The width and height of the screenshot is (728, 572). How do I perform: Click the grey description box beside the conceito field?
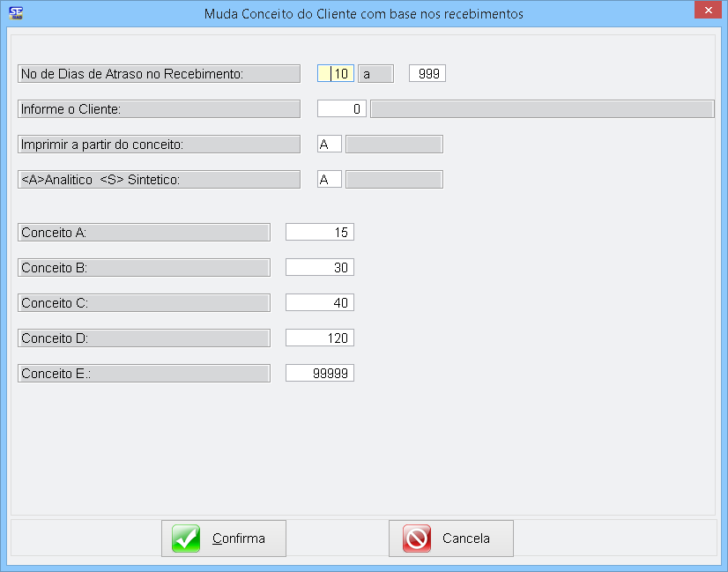coord(394,145)
